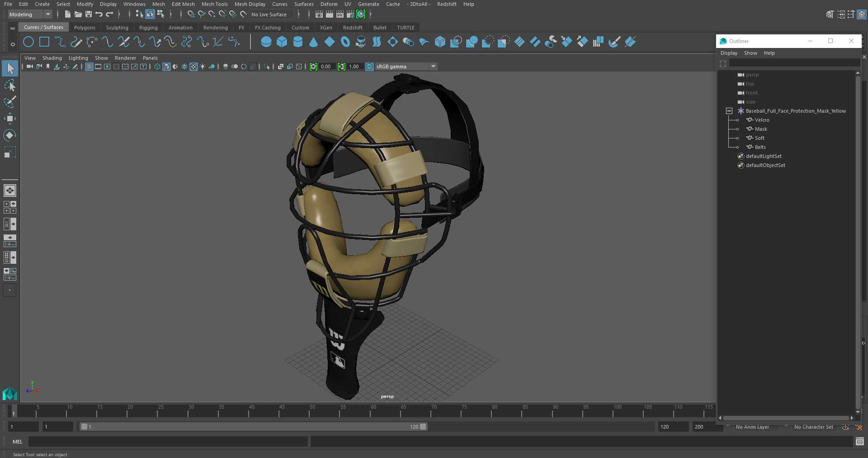Select the arrow Select tool
868x458 pixels.
(x=10, y=69)
